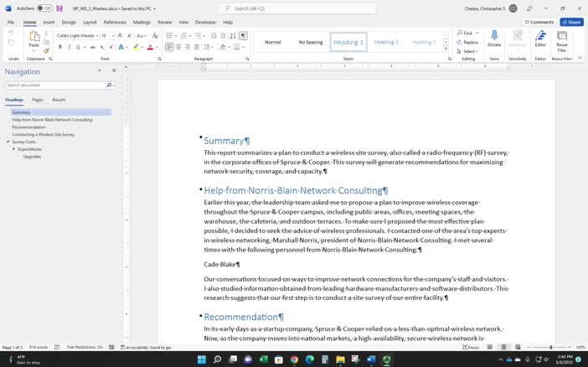The image size is (588, 367).
Task: Expand the Styles gallery
Action: pos(446,49)
